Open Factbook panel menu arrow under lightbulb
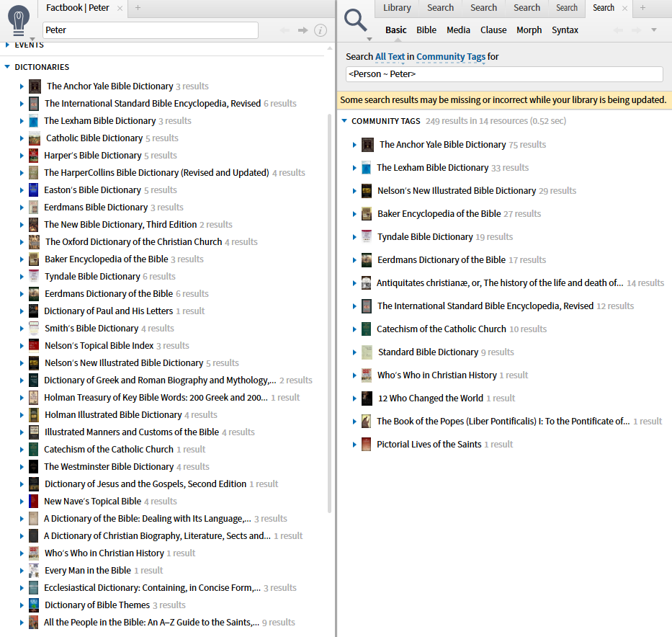Viewport: 672px width, 637px height. [32, 39]
